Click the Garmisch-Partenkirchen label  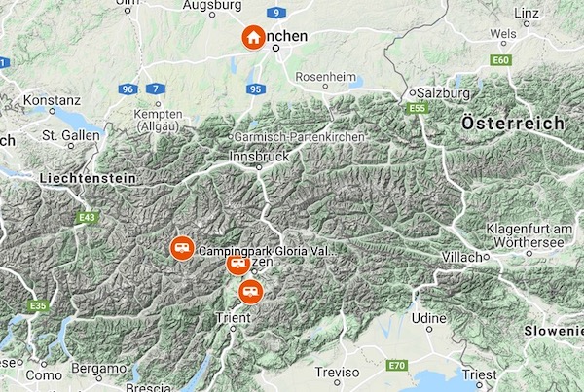coord(300,137)
